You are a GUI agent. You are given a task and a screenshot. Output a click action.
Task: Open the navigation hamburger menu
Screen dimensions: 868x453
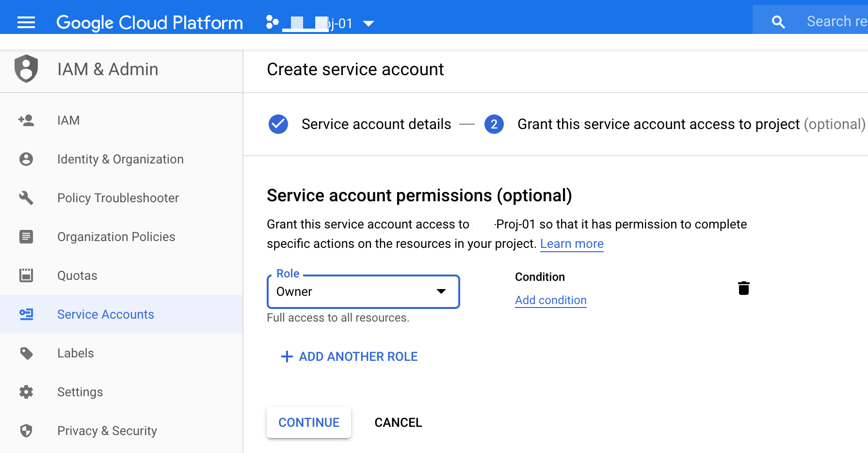[x=26, y=22]
